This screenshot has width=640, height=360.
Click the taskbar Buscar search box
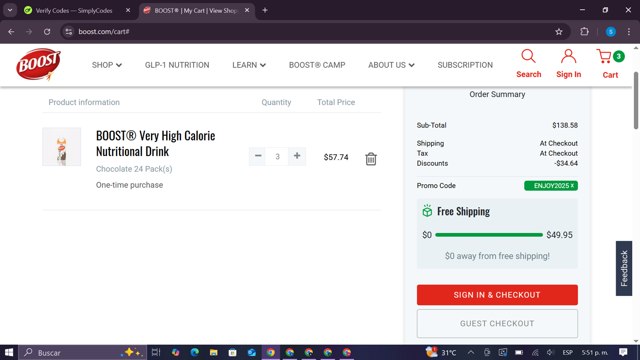click(x=83, y=352)
